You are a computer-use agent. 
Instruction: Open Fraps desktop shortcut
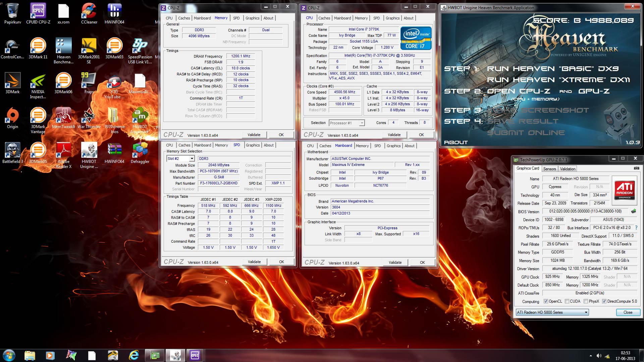click(89, 83)
